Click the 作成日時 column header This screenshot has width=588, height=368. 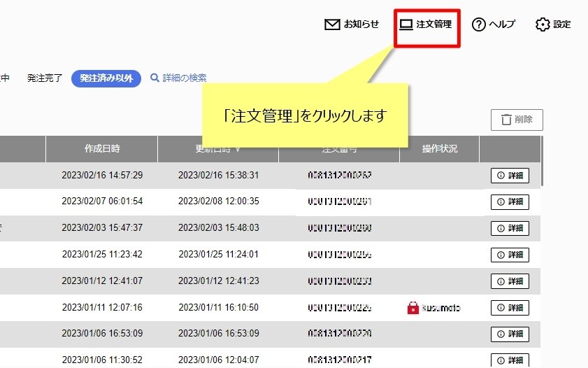tap(102, 149)
